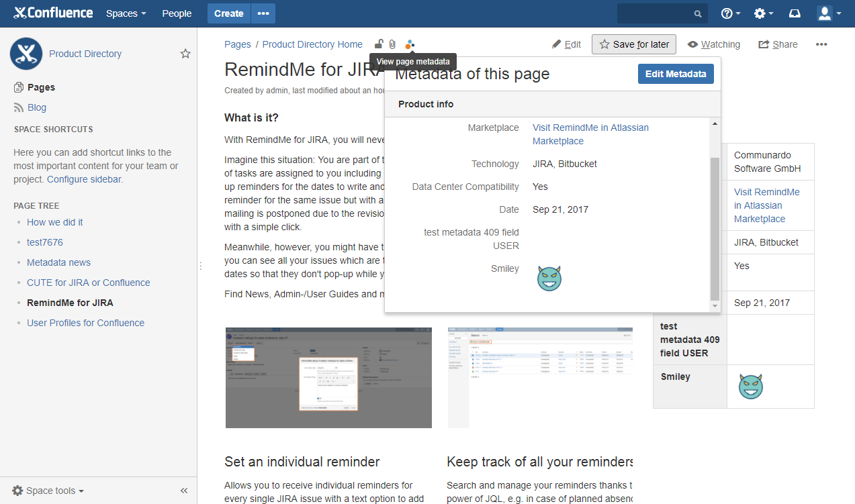855x504 pixels.
Task: Select Blog in the sidebar
Action: [x=37, y=107]
